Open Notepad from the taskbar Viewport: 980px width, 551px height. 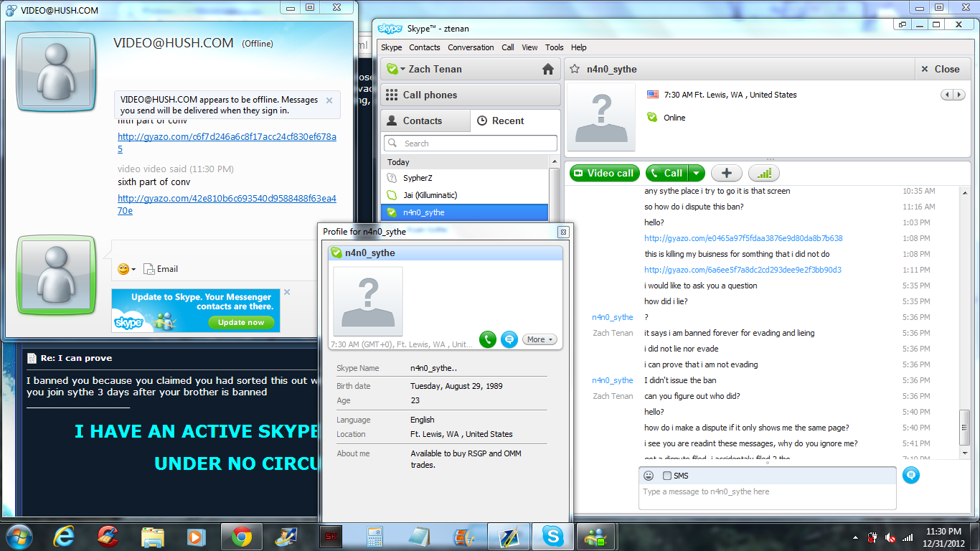click(x=419, y=536)
